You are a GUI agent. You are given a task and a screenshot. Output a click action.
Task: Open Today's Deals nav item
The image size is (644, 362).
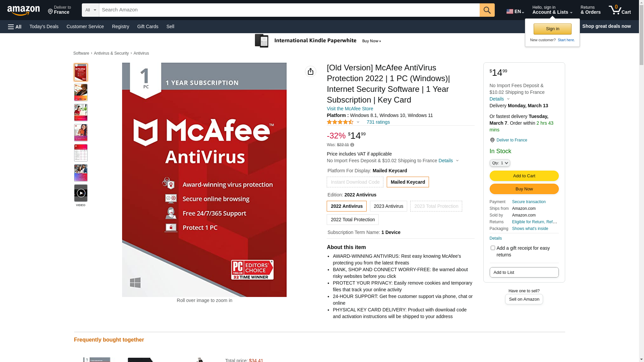(x=44, y=26)
